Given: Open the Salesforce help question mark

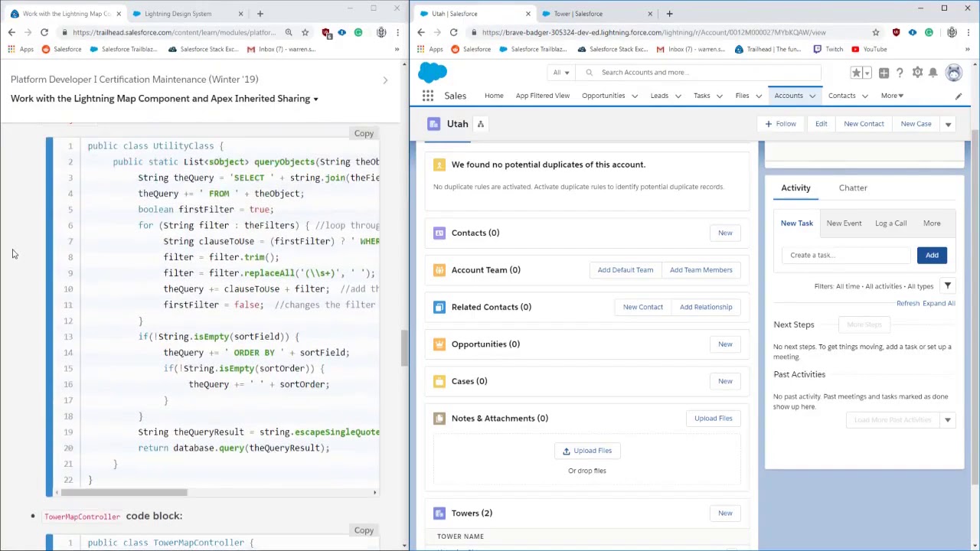Looking at the screenshot, I should [x=900, y=73].
